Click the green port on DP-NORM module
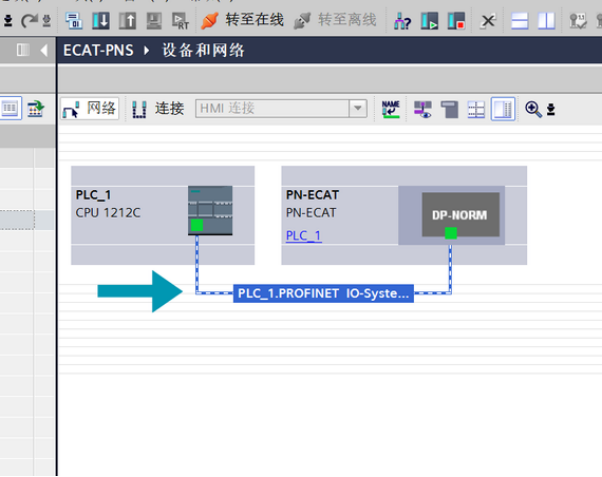This screenshot has width=602, height=477. [x=451, y=233]
